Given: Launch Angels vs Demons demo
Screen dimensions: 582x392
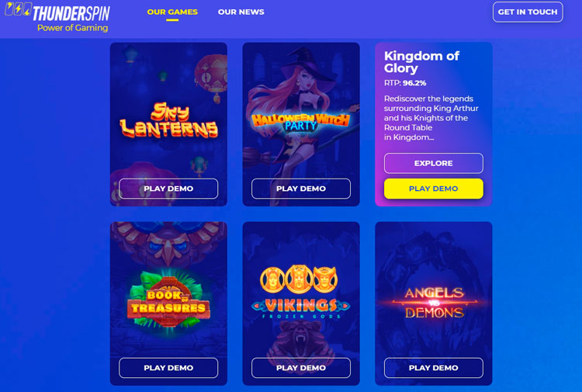Looking at the screenshot, I should tap(434, 368).
